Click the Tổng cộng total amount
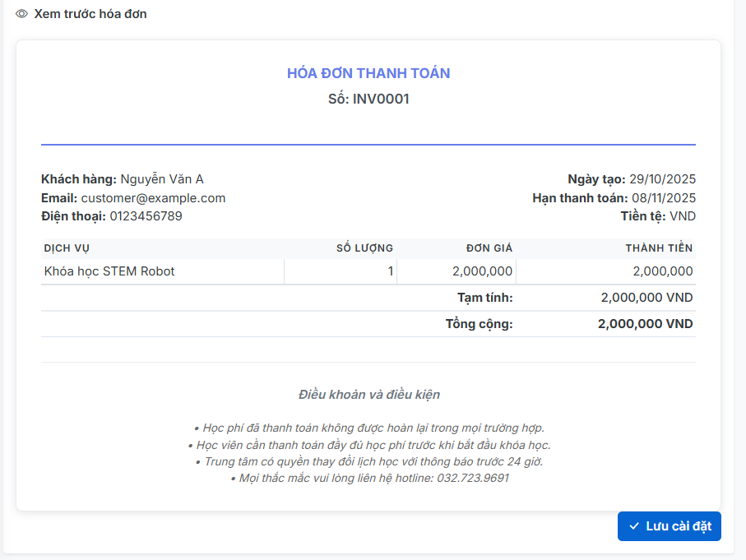 coord(645,324)
